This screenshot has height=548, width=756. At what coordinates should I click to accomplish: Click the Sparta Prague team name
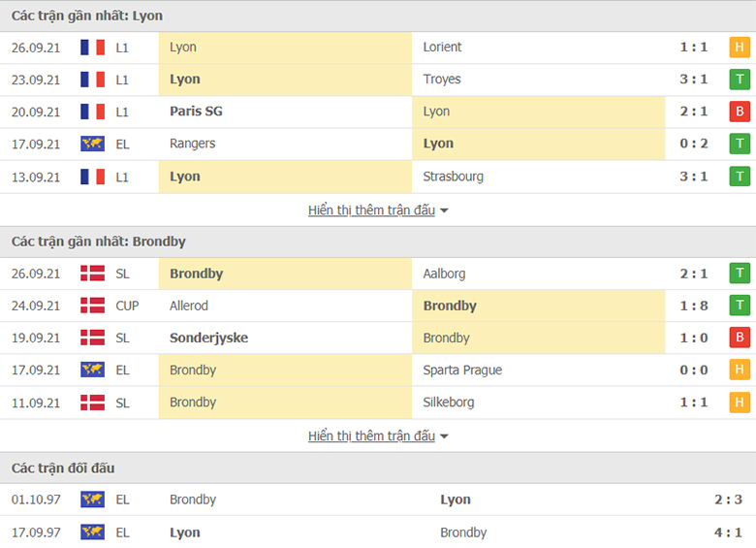462,370
